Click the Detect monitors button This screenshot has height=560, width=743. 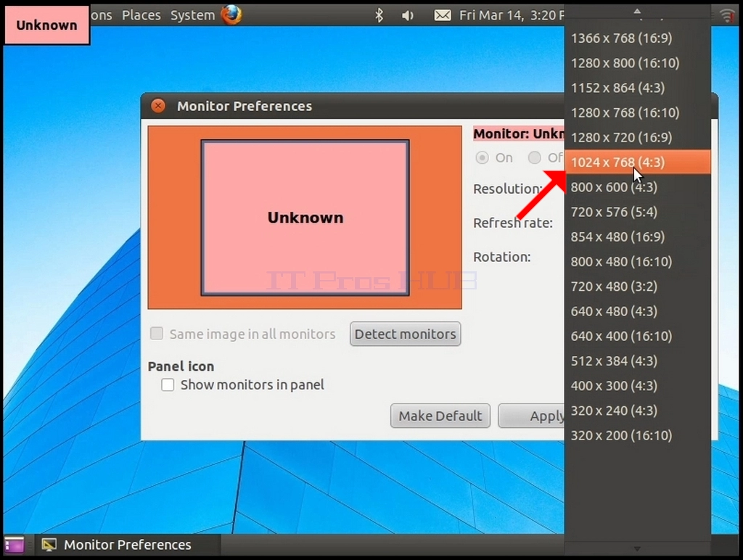(x=405, y=334)
